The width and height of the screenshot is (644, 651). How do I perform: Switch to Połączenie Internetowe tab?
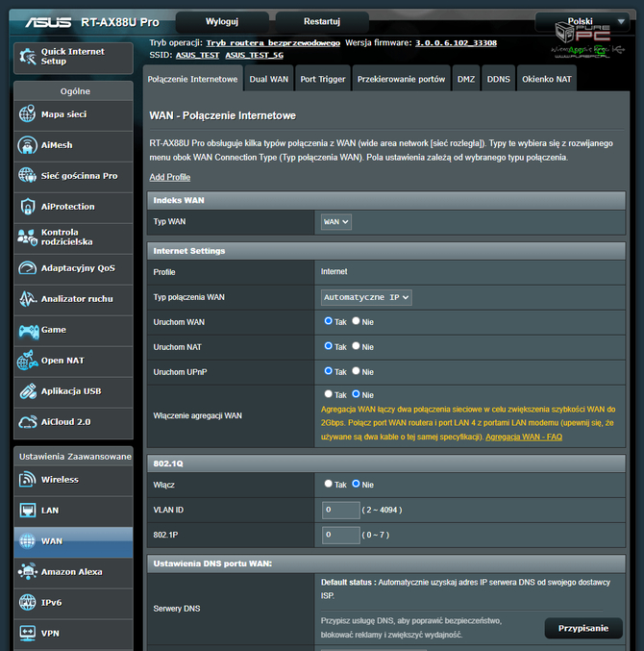click(192, 79)
